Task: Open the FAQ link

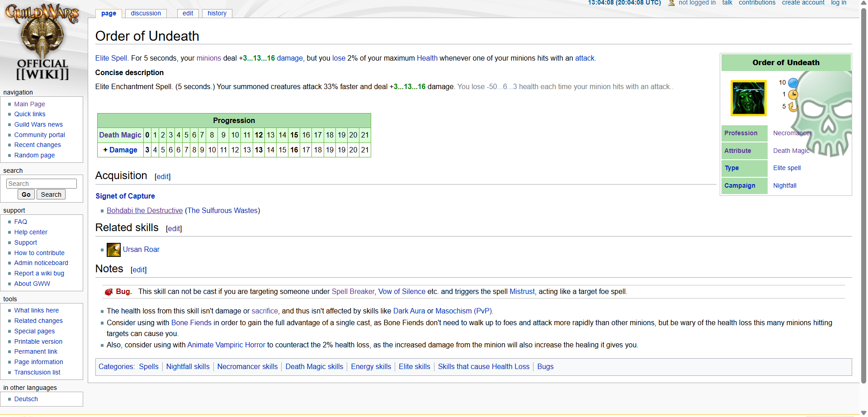Action: [20, 222]
